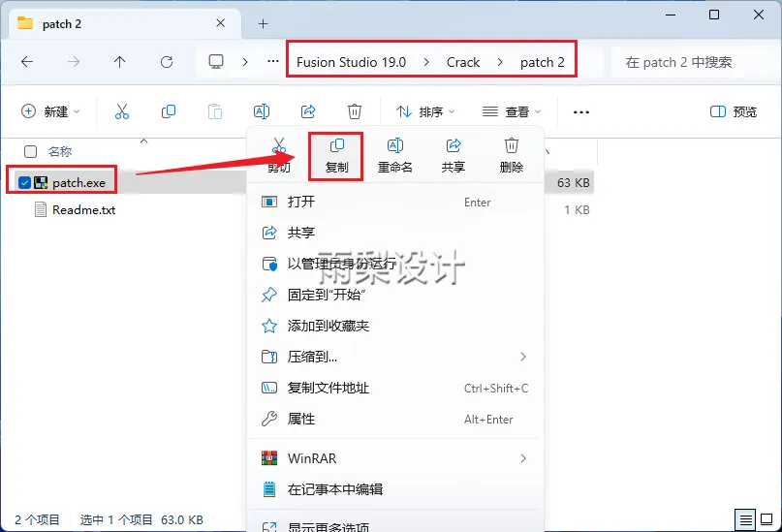Click the This PC monitor icon
This screenshot has width=782, height=532.
coord(216,62)
